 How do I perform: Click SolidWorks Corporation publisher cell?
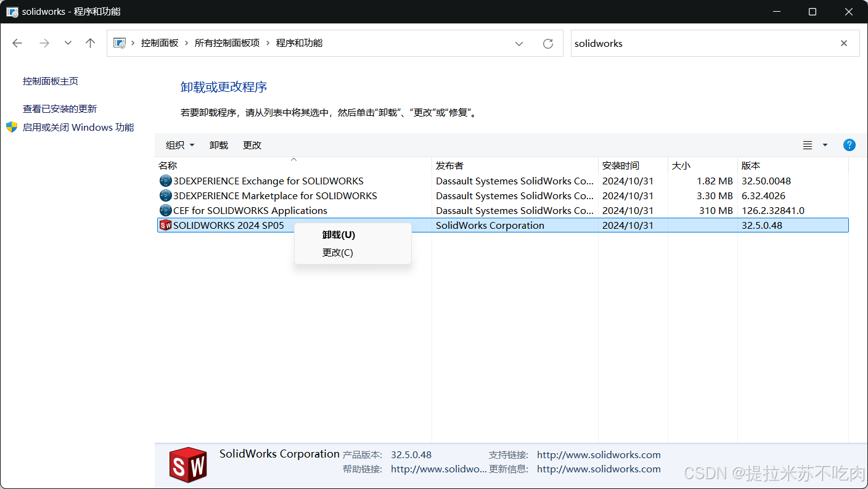pyautogui.click(x=490, y=226)
